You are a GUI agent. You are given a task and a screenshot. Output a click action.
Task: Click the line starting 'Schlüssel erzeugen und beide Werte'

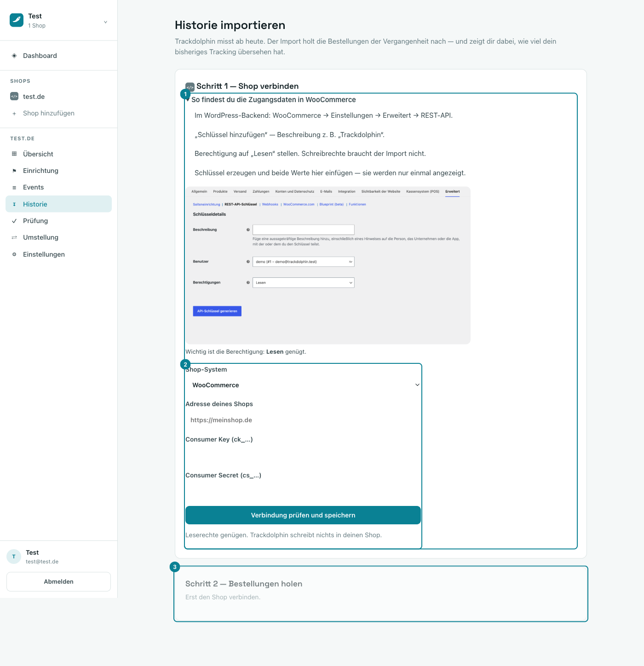pos(330,173)
